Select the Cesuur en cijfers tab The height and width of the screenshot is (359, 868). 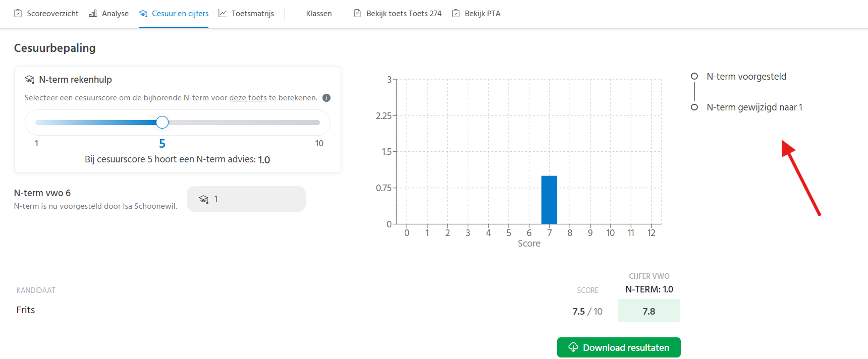174,14
